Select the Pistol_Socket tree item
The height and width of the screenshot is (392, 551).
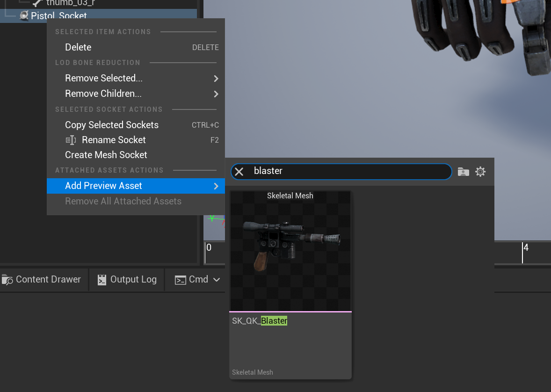(x=98, y=16)
